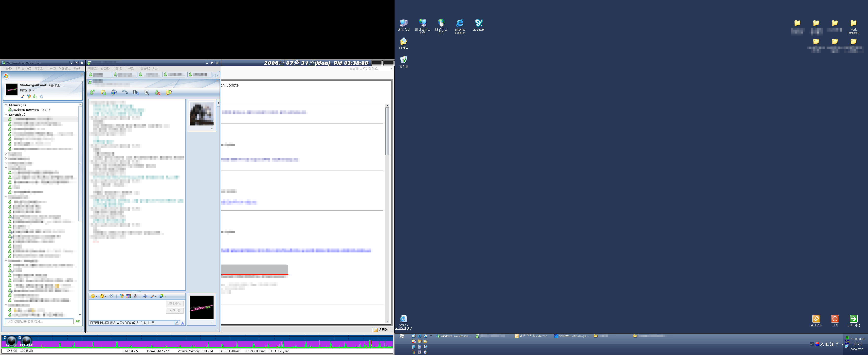
Task: Open 도움말(H) menu in conversation window
Action: [x=144, y=68]
